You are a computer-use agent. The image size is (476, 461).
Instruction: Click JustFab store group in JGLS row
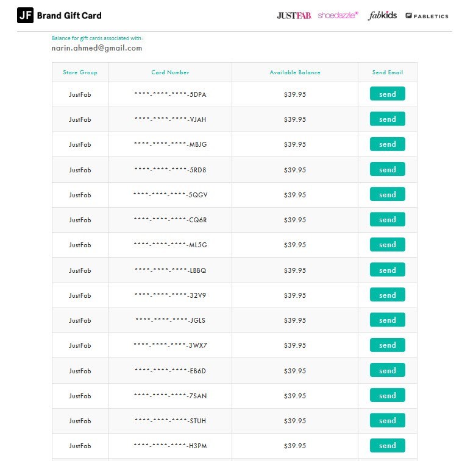pos(80,320)
